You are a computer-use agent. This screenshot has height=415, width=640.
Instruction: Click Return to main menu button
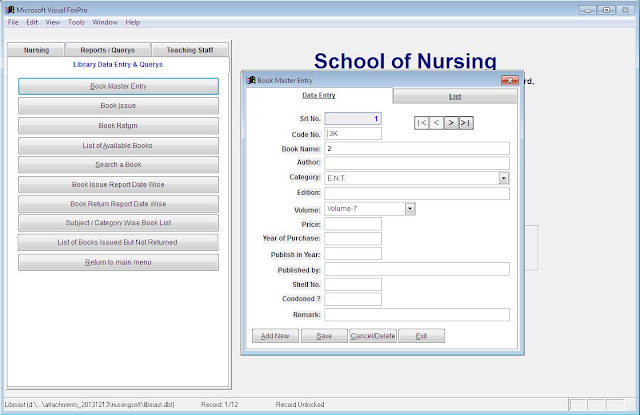click(x=118, y=262)
